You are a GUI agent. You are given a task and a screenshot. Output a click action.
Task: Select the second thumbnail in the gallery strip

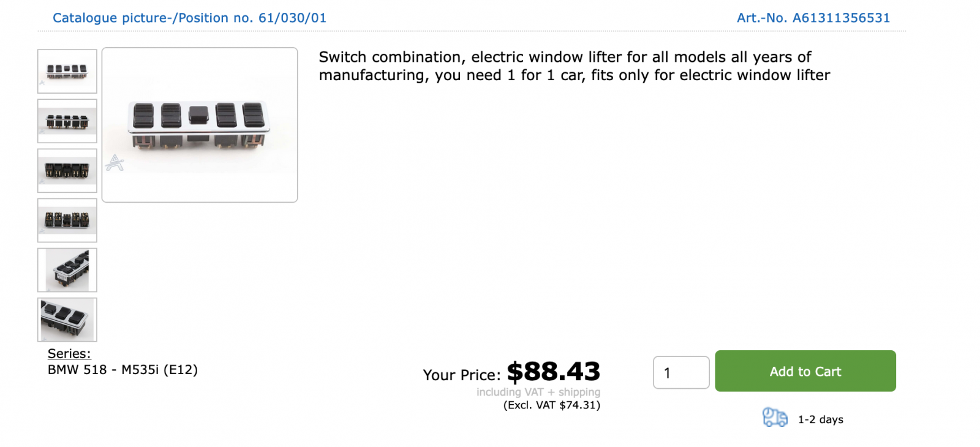tap(67, 121)
